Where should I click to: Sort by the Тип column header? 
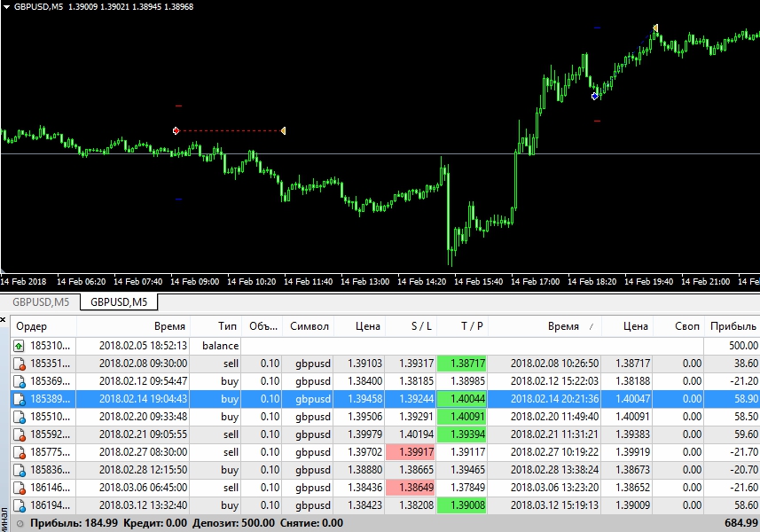coord(216,326)
